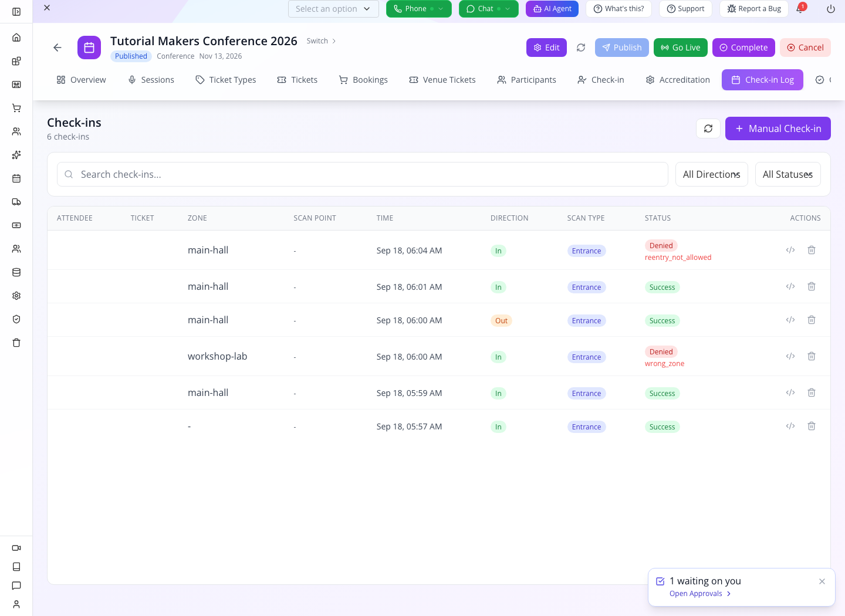845x616 pixels.
Task: Toggle the sidebar panel collapse icon
Action: point(16,12)
